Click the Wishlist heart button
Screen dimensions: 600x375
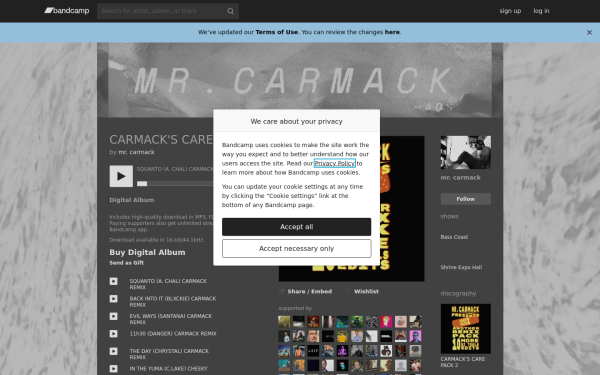362,292
